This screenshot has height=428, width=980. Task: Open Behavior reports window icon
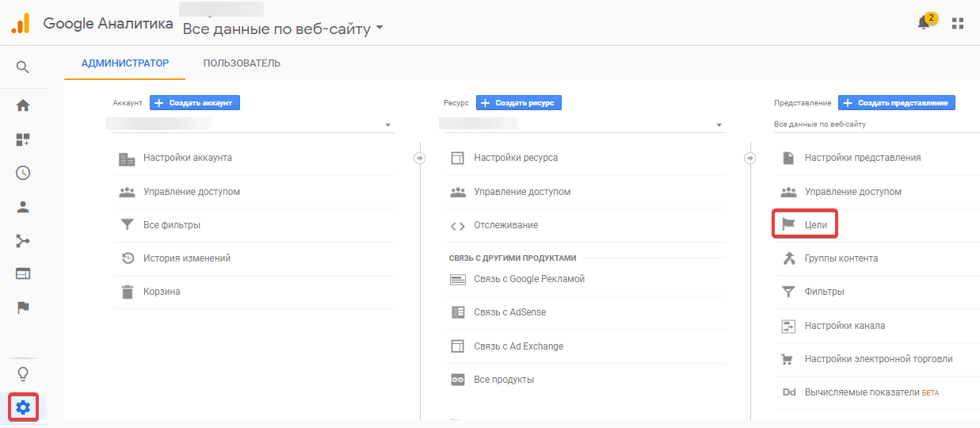pyautogui.click(x=23, y=273)
